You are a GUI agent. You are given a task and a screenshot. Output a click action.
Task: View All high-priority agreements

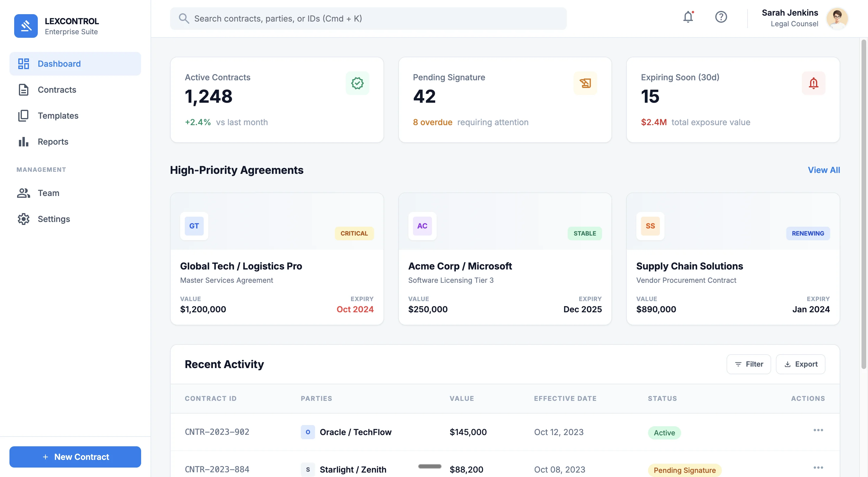click(x=823, y=170)
